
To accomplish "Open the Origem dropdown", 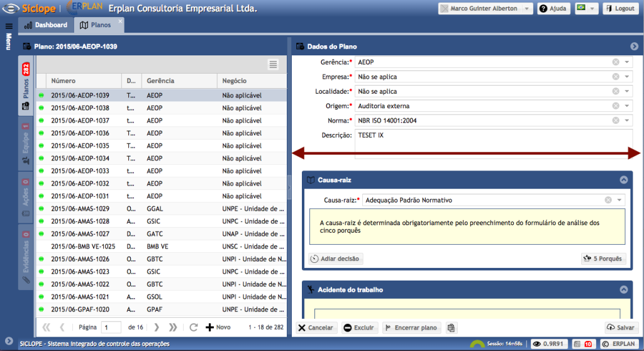I will (x=627, y=106).
